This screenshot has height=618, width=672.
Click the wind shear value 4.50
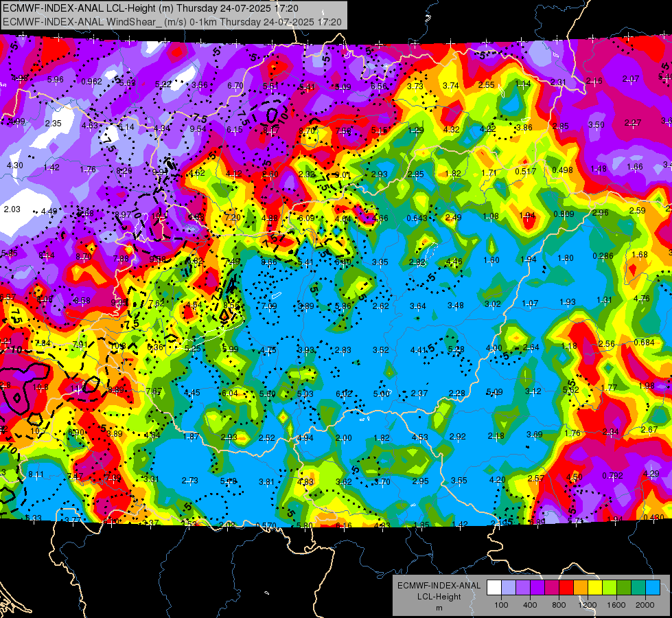click(575, 477)
